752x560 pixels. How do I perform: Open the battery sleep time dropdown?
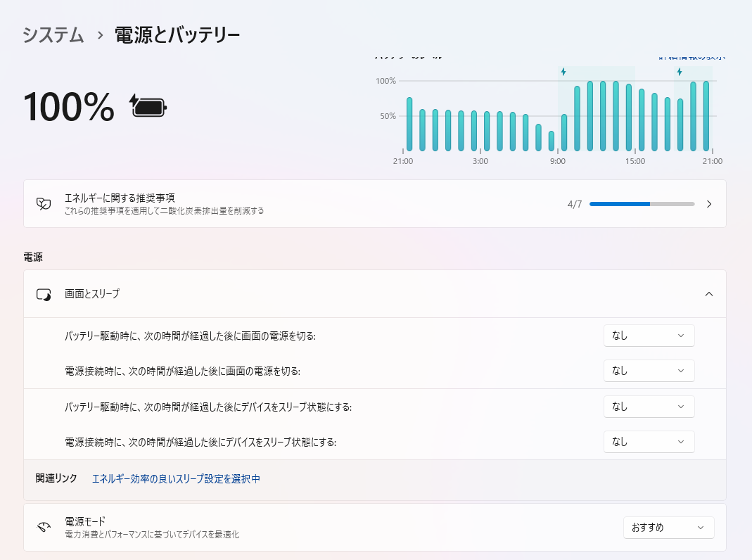point(649,407)
